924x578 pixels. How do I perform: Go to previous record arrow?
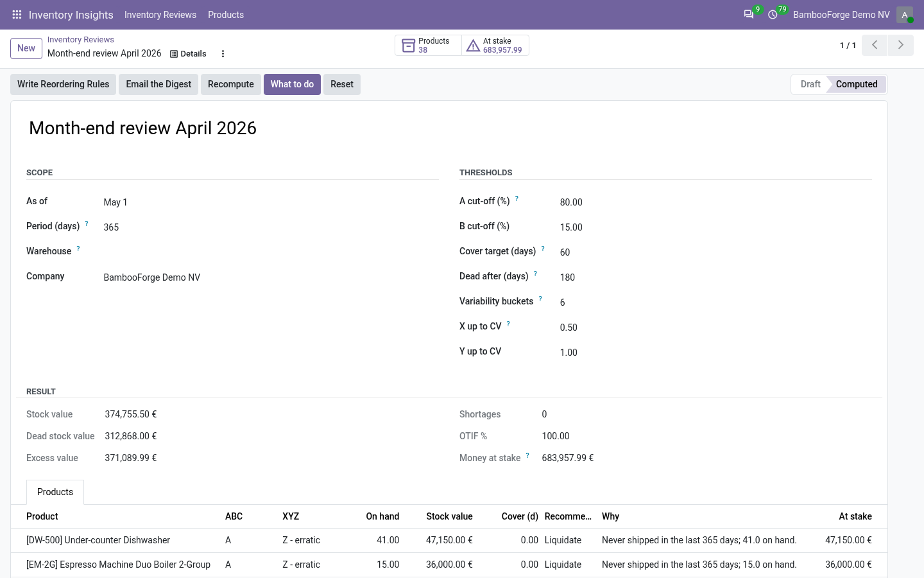[x=875, y=45]
